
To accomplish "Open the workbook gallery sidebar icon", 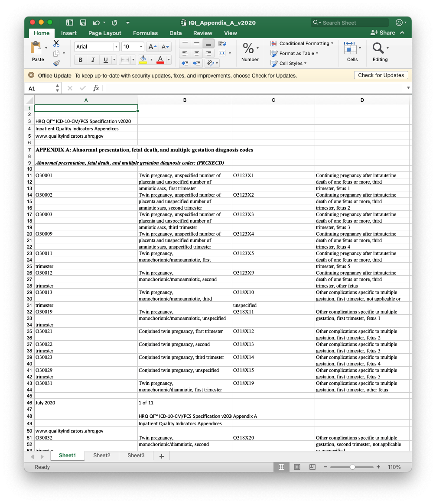I will point(69,23).
